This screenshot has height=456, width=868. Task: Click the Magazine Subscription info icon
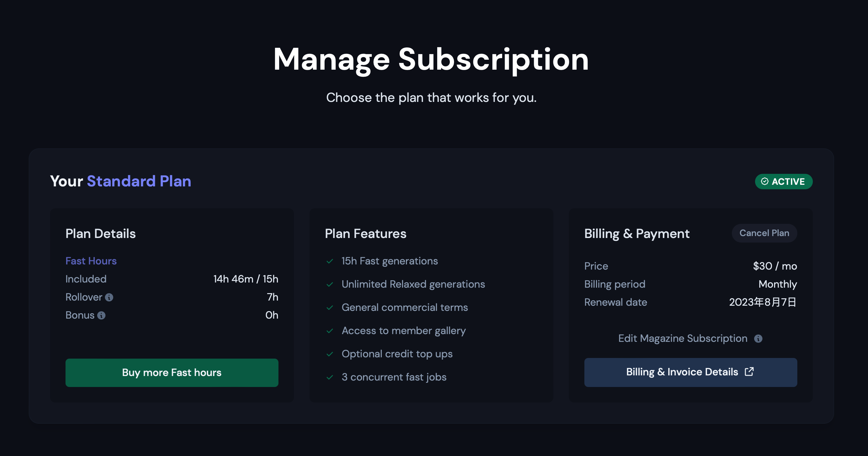[758, 339]
